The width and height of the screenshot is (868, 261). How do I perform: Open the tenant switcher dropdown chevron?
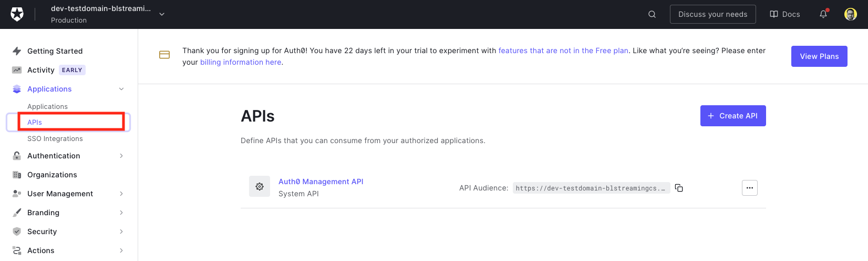[162, 14]
